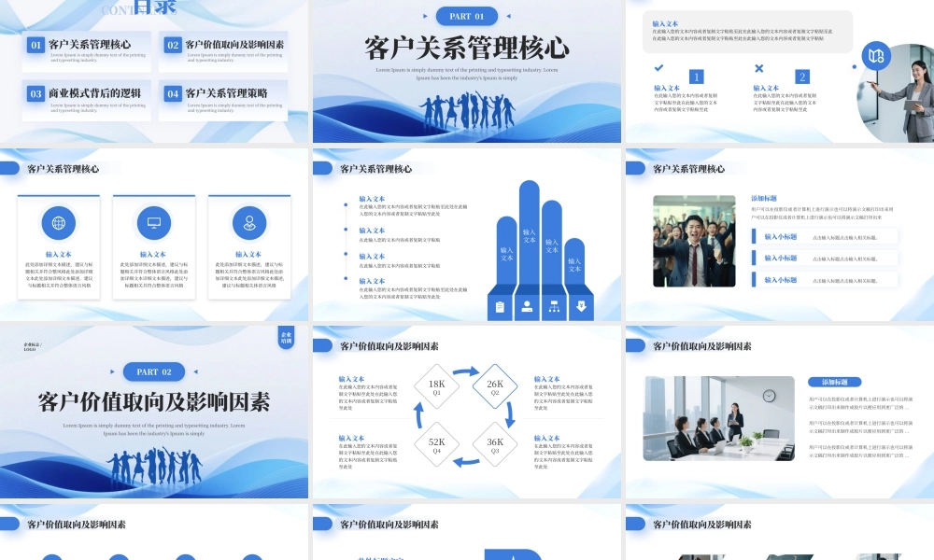Click the clock on the meeting room photo
934x560 pixels.
(x=769, y=396)
